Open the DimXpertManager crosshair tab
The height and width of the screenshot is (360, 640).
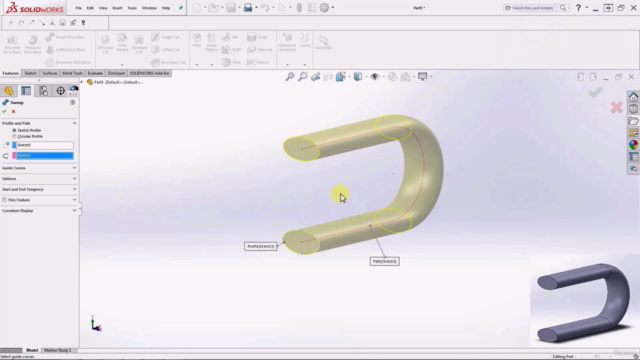coord(60,91)
